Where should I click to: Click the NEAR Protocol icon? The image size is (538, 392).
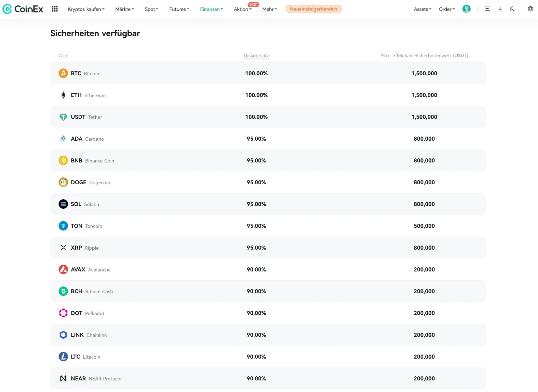click(63, 378)
